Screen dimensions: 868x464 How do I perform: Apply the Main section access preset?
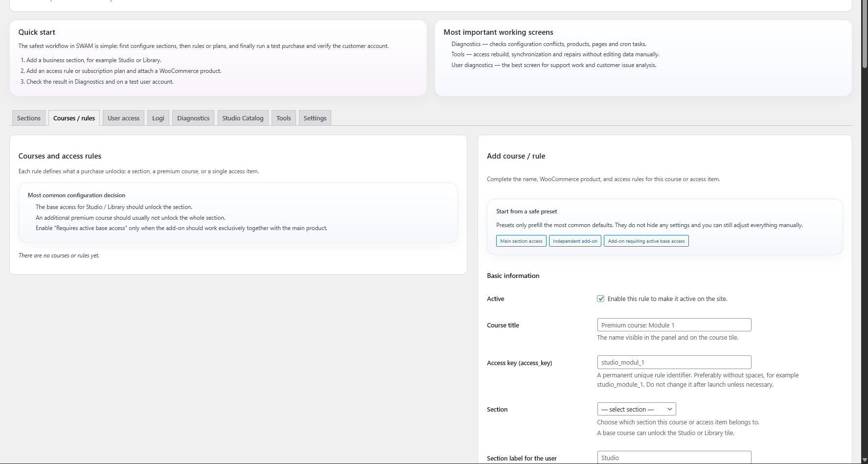point(521,241)
